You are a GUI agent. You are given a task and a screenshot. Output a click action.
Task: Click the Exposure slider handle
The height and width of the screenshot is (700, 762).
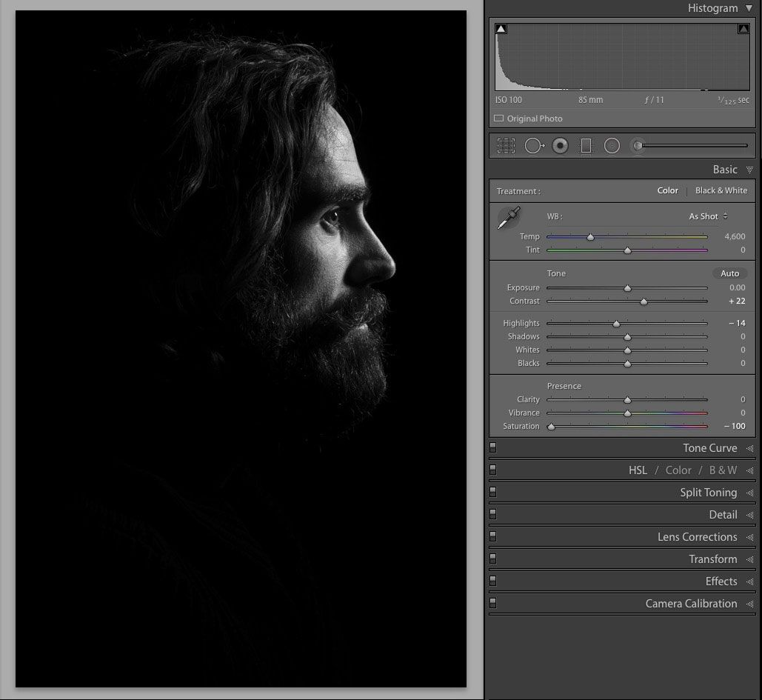pos(627,287)
